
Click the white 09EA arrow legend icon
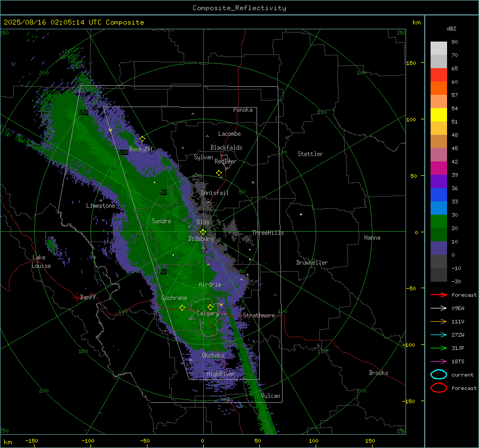439,308
